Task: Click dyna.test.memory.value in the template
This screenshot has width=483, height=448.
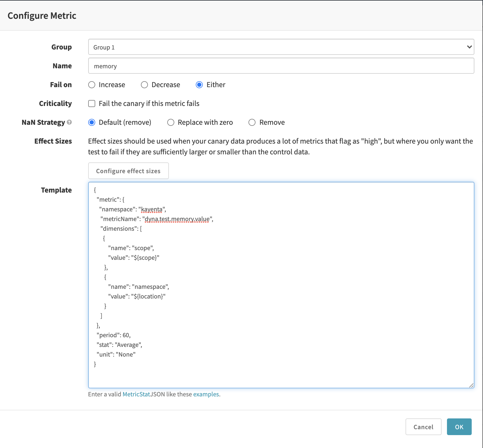Action: [177, 219]
